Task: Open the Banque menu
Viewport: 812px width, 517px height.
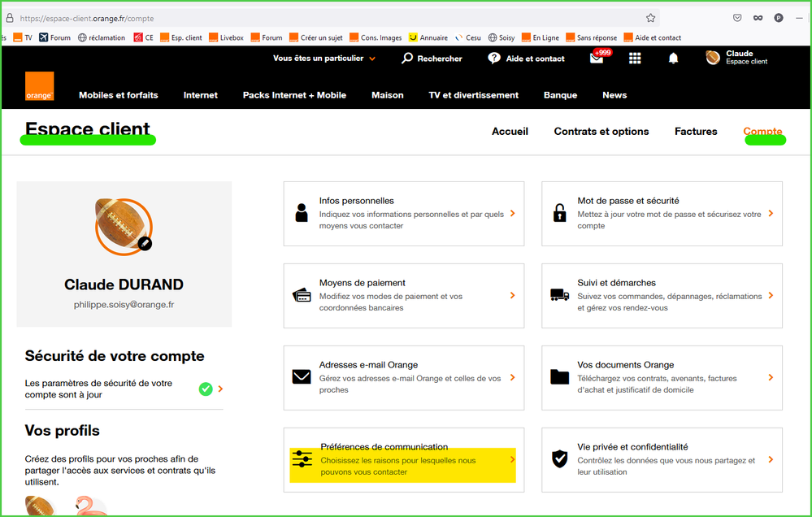Action: tap(560, 95)
